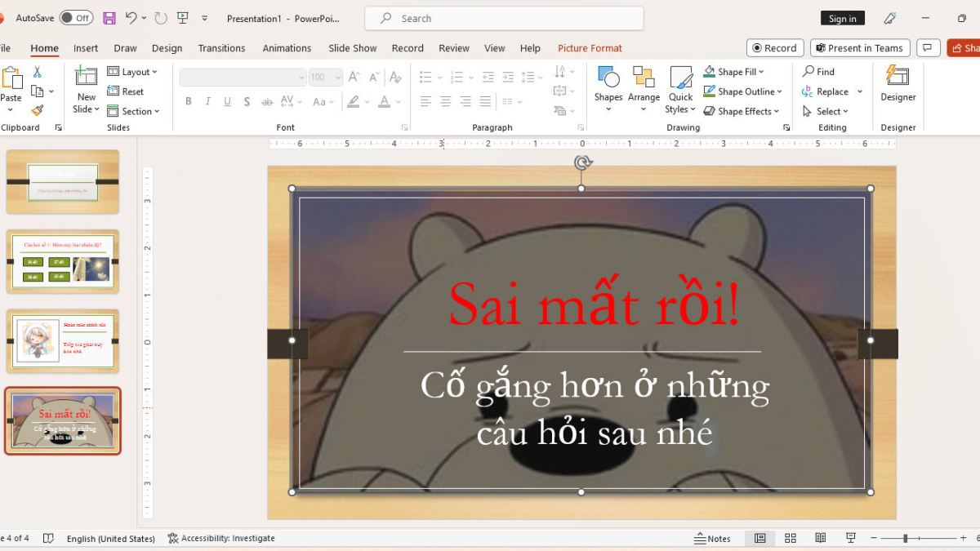Toggle italic formatting

207,101
